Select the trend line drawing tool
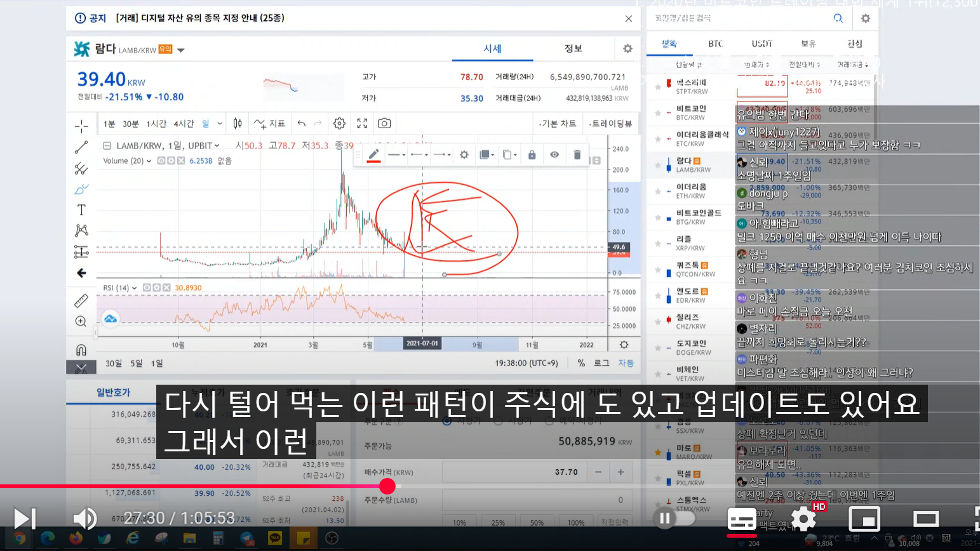Screen dimensions: 980x551 click(81, 147)
